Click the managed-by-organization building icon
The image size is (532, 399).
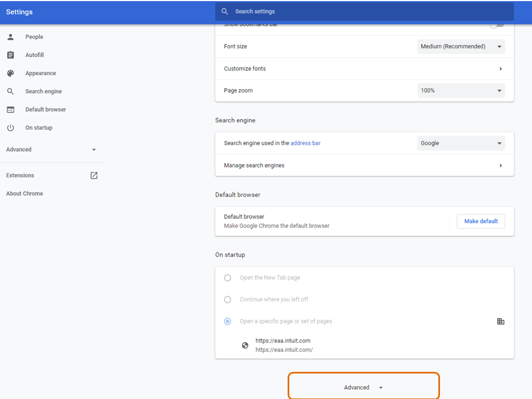click(500, 321)
